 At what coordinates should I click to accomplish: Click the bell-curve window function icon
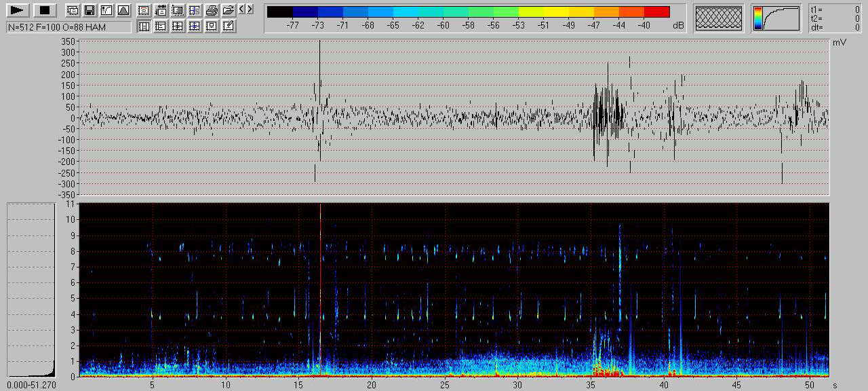(123, 10)
